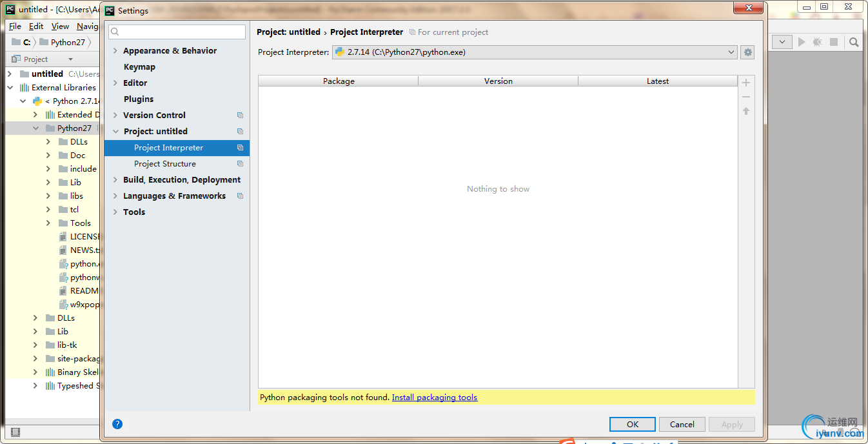Click the Stop square icon in main toolbar
Viewport: 868px width, 444px height.
(834, 42)
